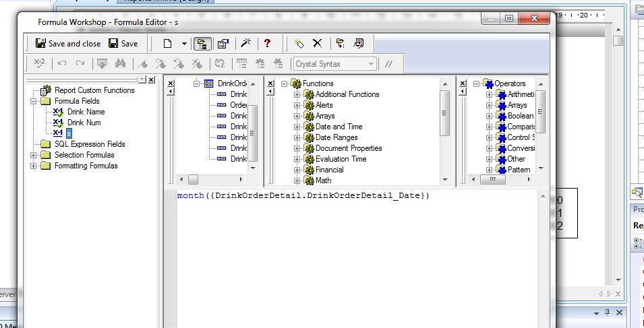644x328 pixels.
Task: Expand the Formatting Formulas folder
Action: click(x=34, y=166)
